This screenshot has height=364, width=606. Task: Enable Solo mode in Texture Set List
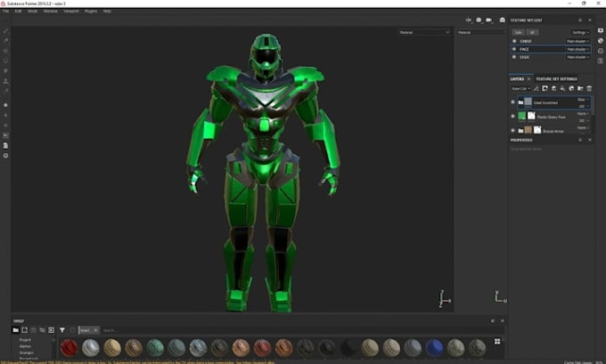(x=519, y=32)
